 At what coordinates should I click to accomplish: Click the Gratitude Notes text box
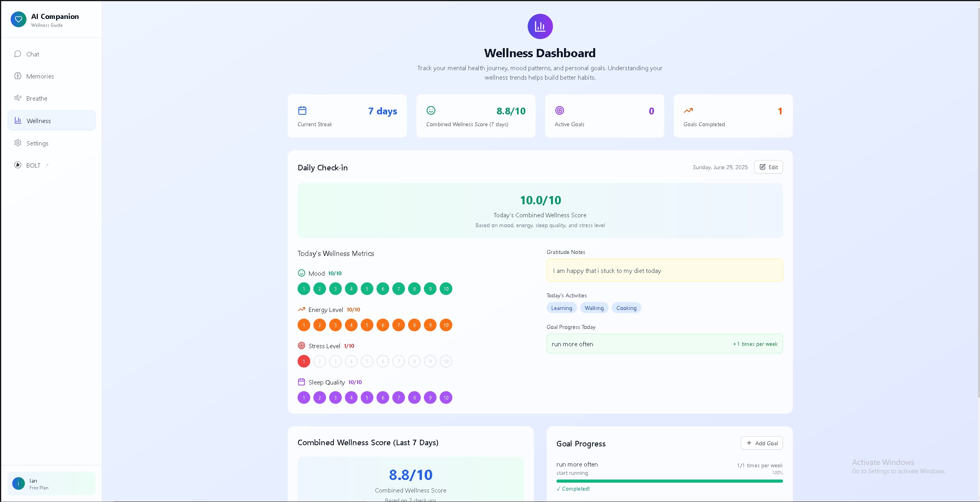(664, 271)
